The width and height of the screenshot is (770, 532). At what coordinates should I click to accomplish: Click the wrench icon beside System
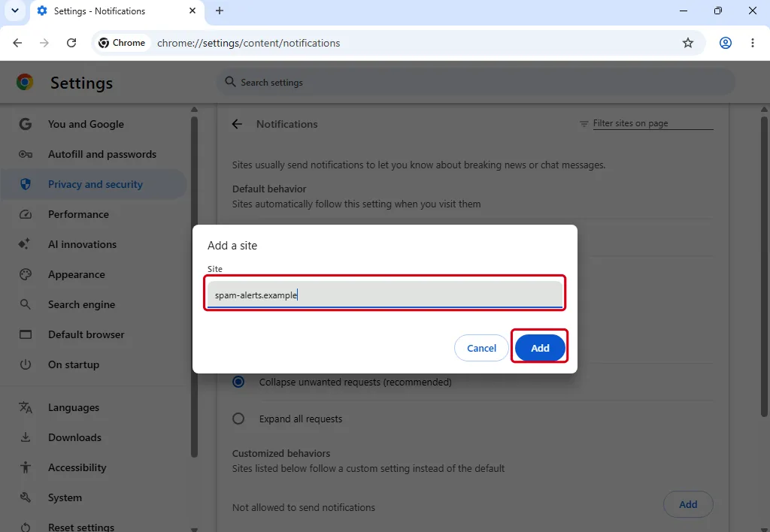click(x=25, y=497)
